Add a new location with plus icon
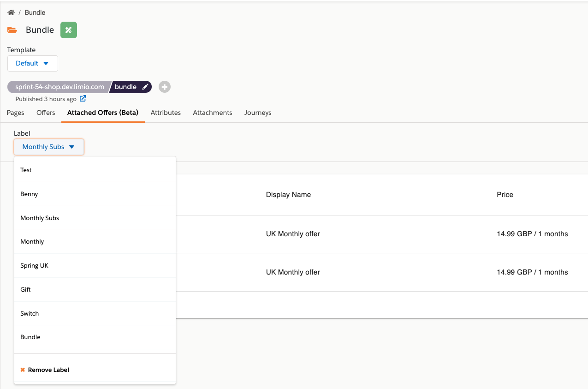The width and height of the screenshot is (588, 389). point(165,87)
